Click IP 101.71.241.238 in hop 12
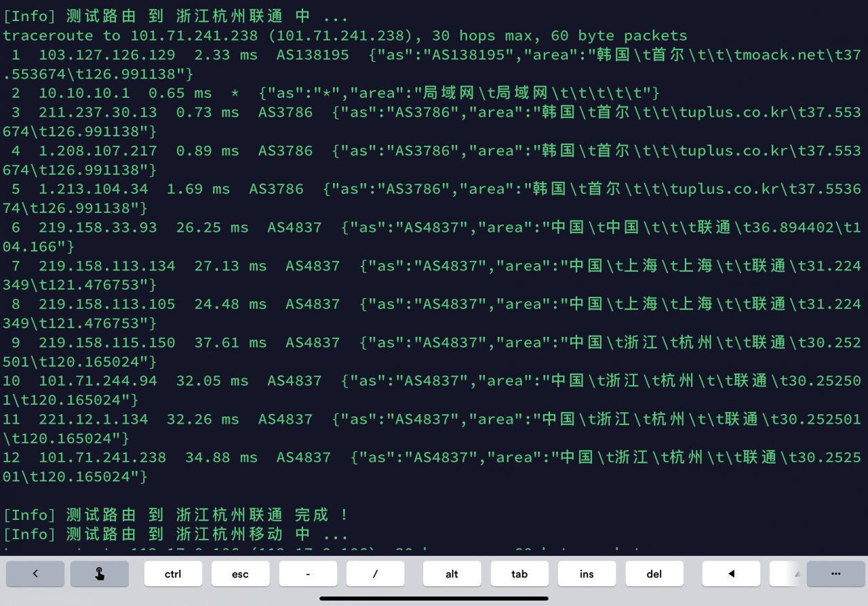This screenshot has height=606, width=868. 102,458
